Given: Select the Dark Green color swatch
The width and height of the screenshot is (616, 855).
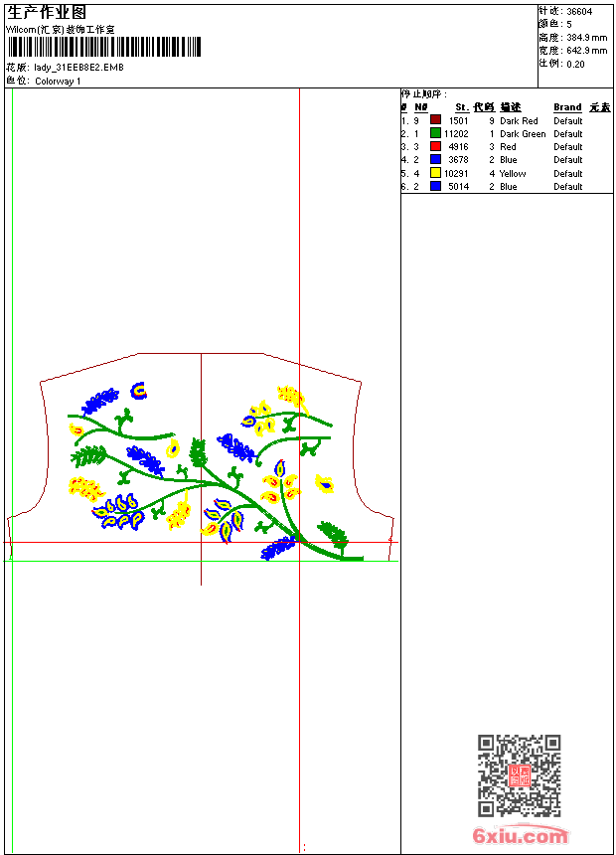Looking at the screenshot, I should click(x=435, y=133).
